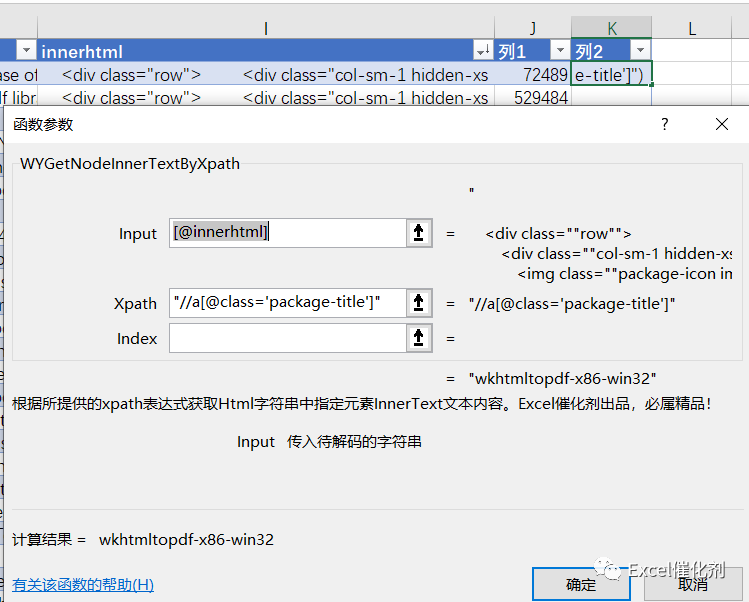Open filter dropdown left of innerhtml header

coord(26,50)
